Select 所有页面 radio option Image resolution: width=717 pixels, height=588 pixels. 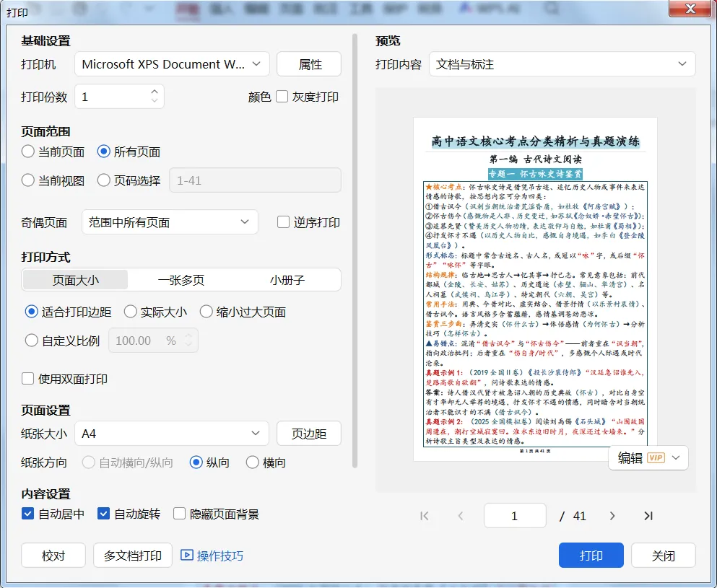click(x=104, y=152)
